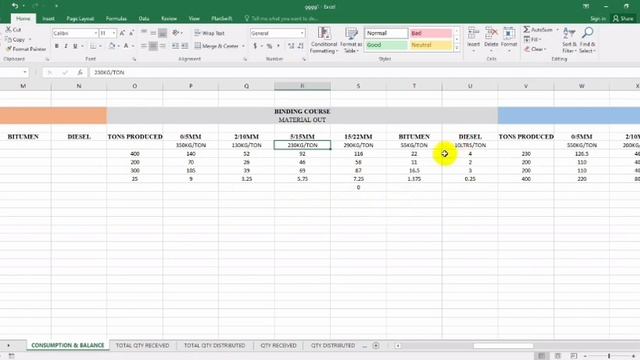
Task: Toggle Bold formatting
Action: click(x=57, y=46)
